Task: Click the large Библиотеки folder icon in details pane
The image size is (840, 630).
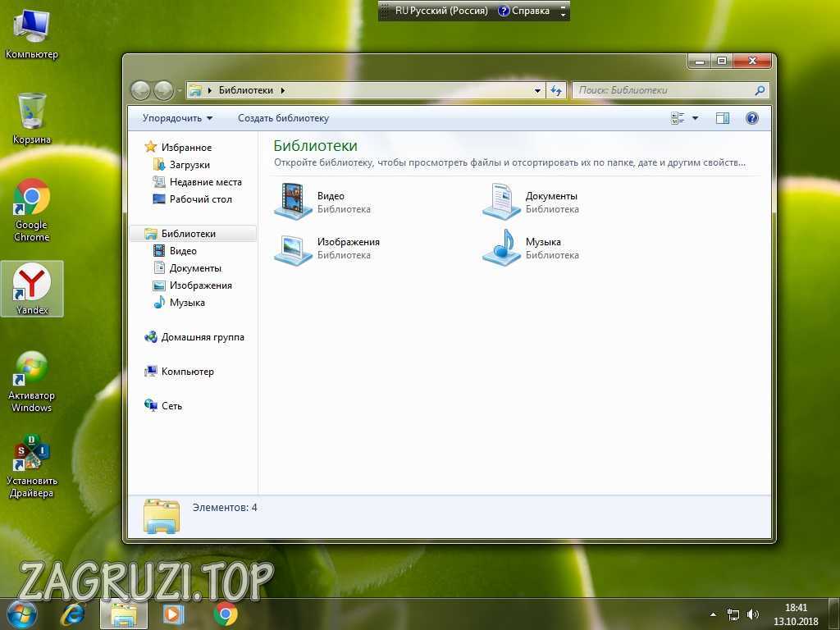Action: click(x=162, y=517)
